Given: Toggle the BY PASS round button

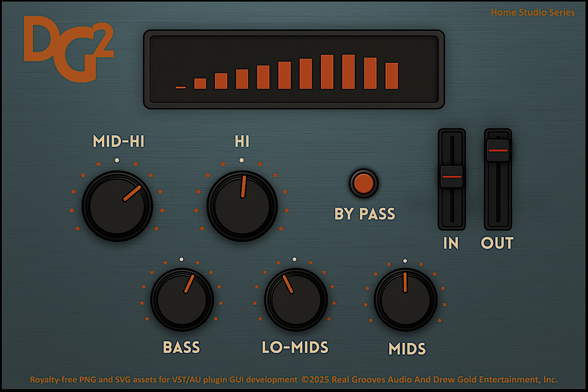Looking at the screenshot, I should 363,183.
